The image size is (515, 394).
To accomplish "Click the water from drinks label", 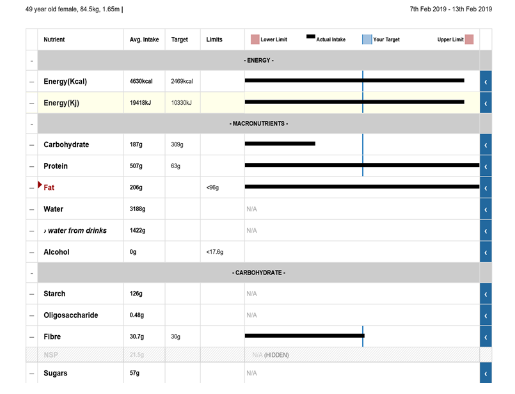I will (75, 231).
